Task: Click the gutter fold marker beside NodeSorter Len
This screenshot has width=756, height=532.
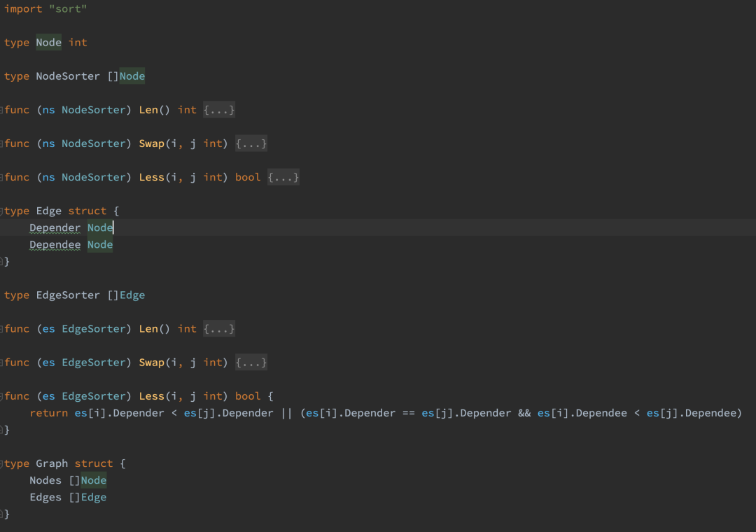Action: pos(1,111)
